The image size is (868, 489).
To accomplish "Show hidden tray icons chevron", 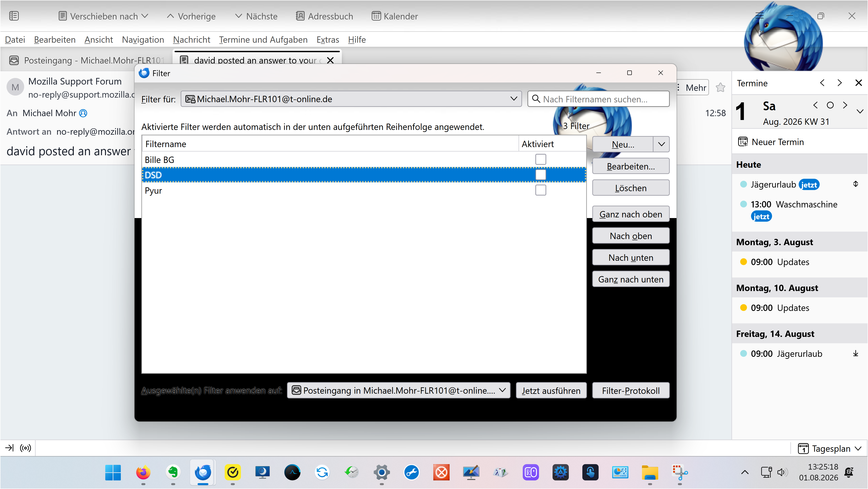I will coord(745,472).
